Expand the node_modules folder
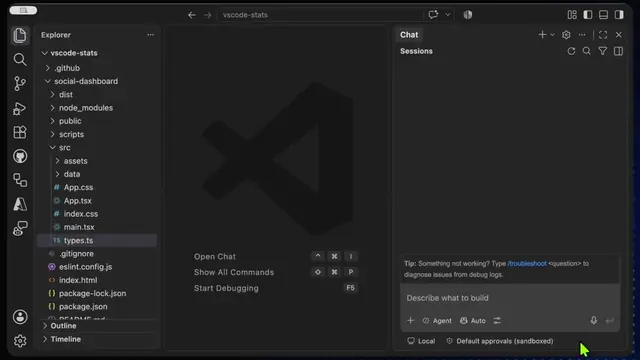 tap(81, 108)
